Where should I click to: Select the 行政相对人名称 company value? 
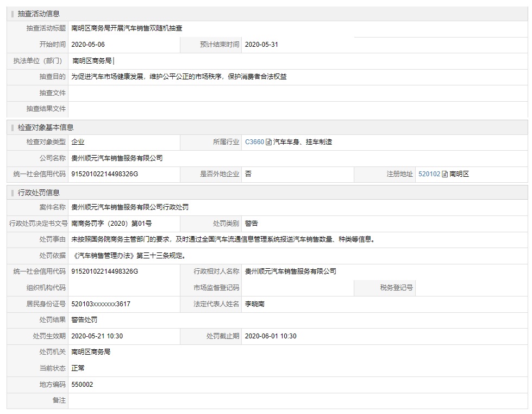(290, 271)
